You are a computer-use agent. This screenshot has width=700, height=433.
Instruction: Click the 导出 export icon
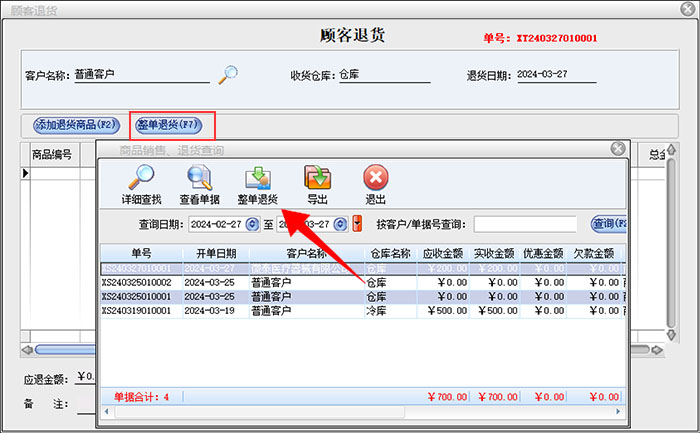pyautogui.click(x=318, y=178)
